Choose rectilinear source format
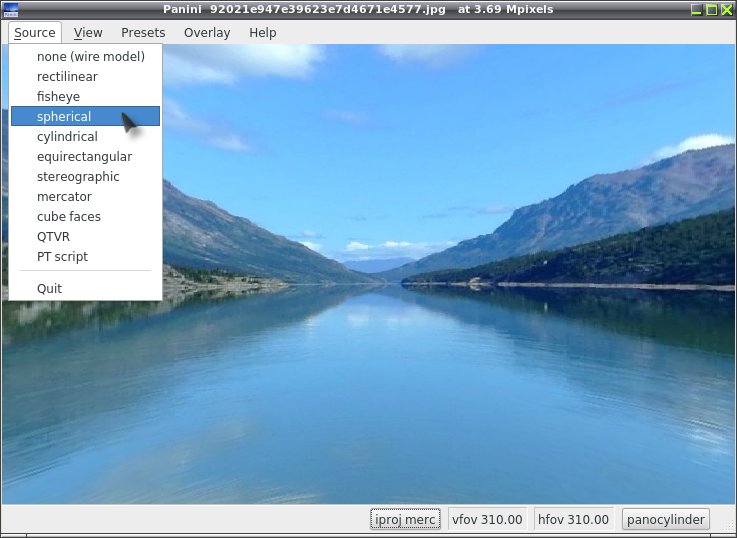Viewport: 737px width, 538px height. pyautogui.click(x=86, y=77)
